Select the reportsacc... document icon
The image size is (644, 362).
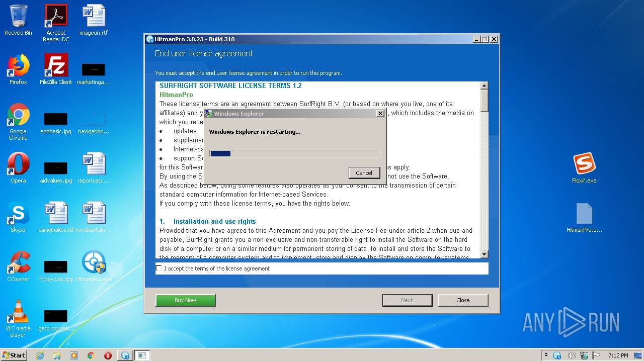tap(94, 168)
